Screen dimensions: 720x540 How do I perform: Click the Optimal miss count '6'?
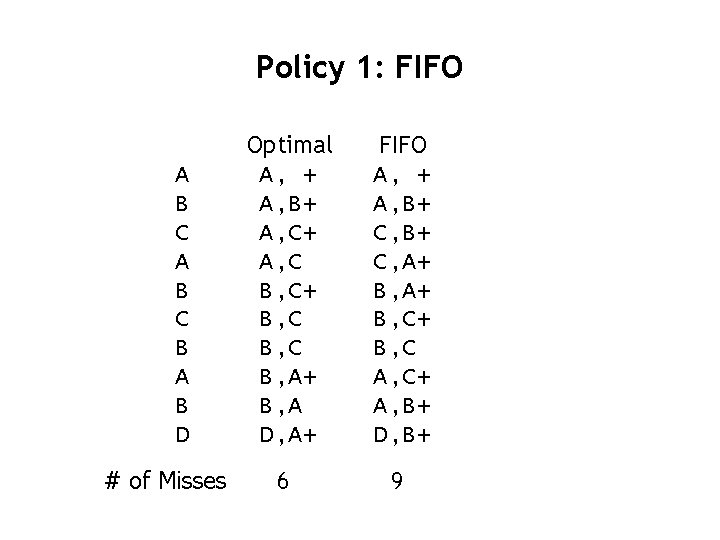283,481
